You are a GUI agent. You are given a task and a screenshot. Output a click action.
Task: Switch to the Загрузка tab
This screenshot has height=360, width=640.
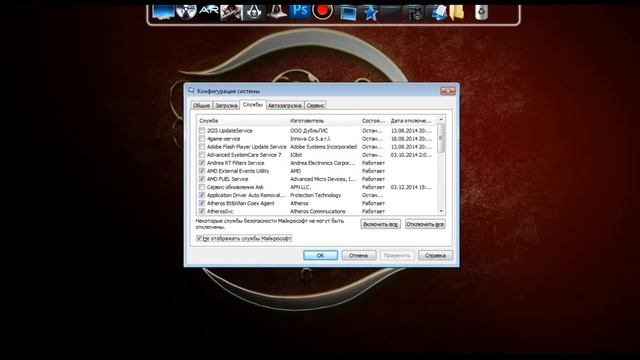(226, 106)
